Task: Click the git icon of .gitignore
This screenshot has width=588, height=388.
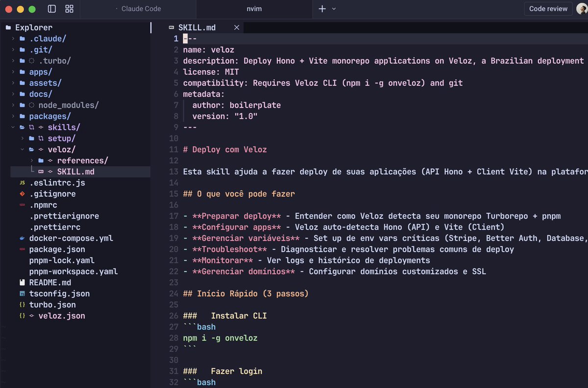Action: (22, 194)
